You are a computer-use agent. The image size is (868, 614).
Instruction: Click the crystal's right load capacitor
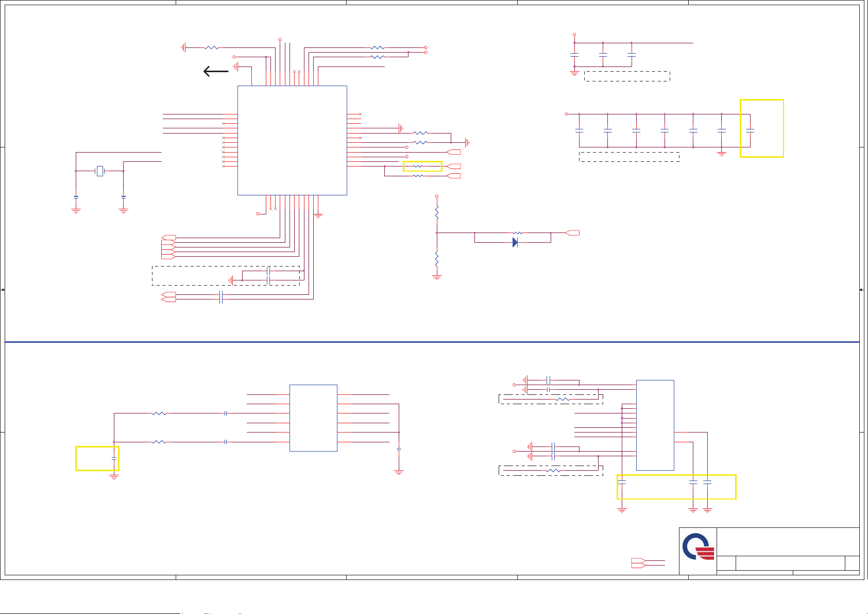pyautogui.click(x=123, y=197)
